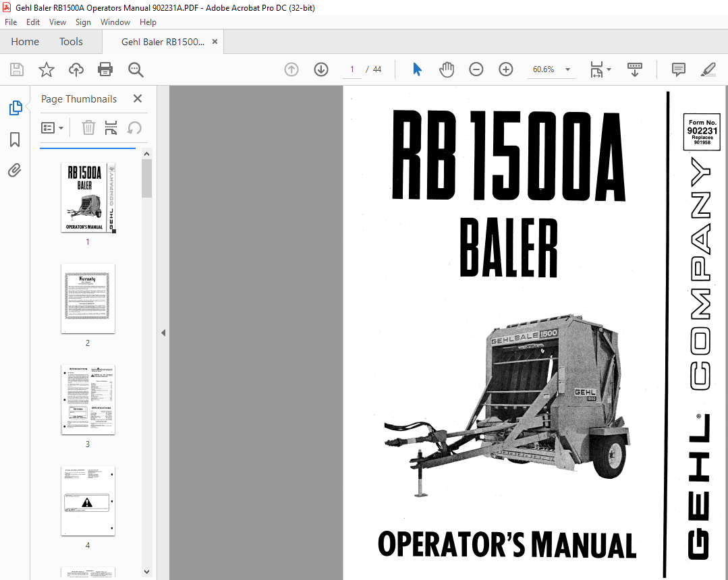Viewport: 728px width, 580px height.
Task: Open the Sign menu
Action: tap(83, 22)
